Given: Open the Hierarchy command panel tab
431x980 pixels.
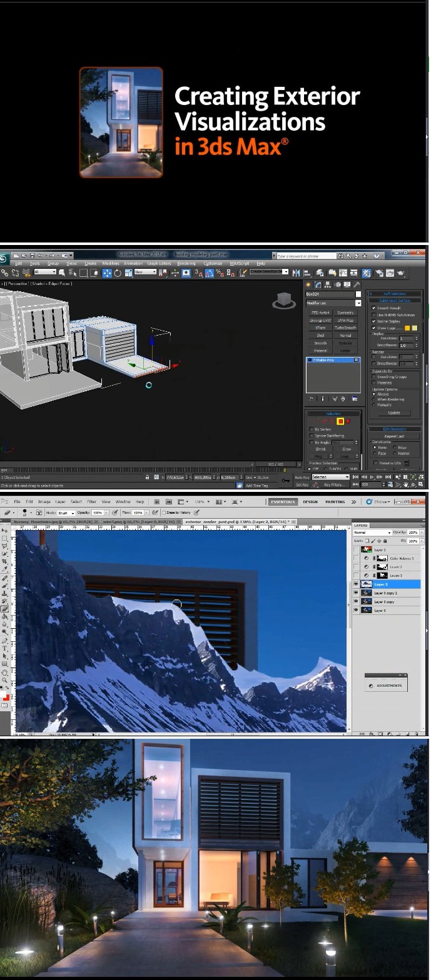Looking at the screenshot, I should (x=328, y=284).
